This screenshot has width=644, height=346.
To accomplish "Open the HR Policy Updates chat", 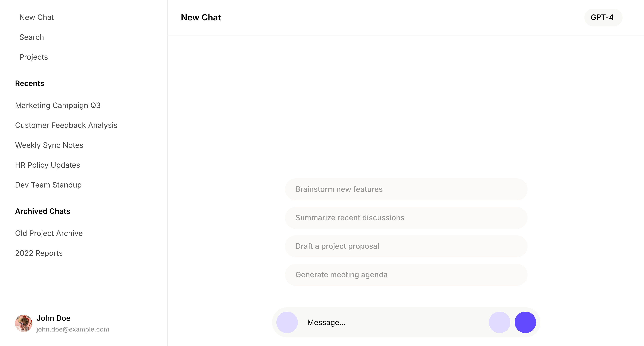I will pos(48,165).
